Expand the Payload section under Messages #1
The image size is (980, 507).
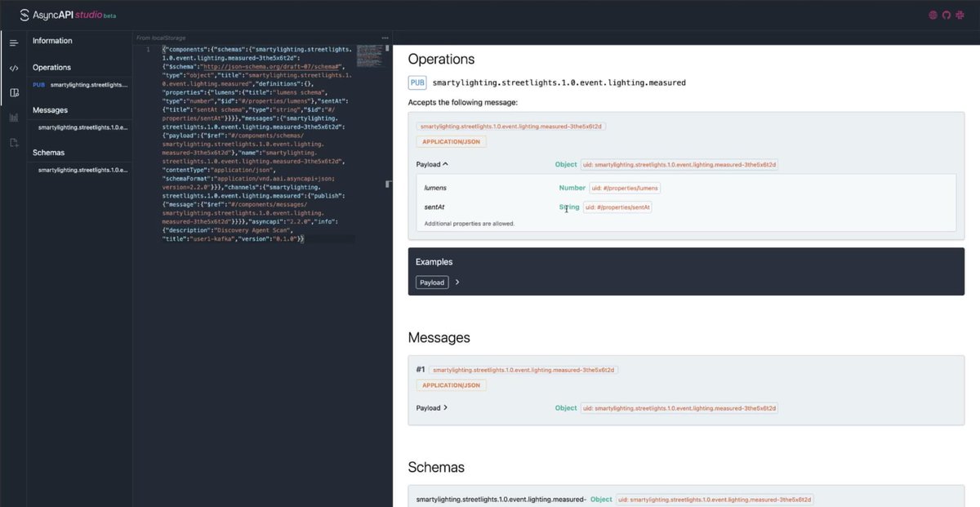[x=432, y=407]
